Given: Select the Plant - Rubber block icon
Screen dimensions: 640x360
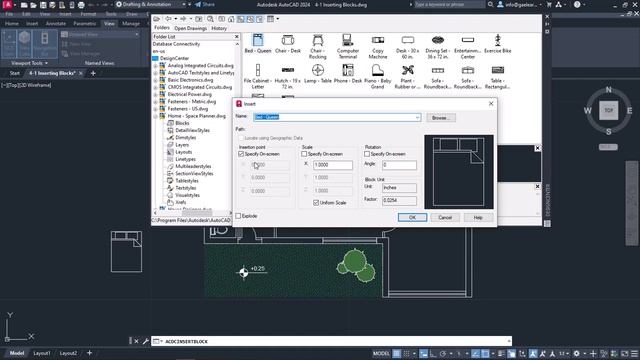Looking at the screenshot, I should point(408,70).
